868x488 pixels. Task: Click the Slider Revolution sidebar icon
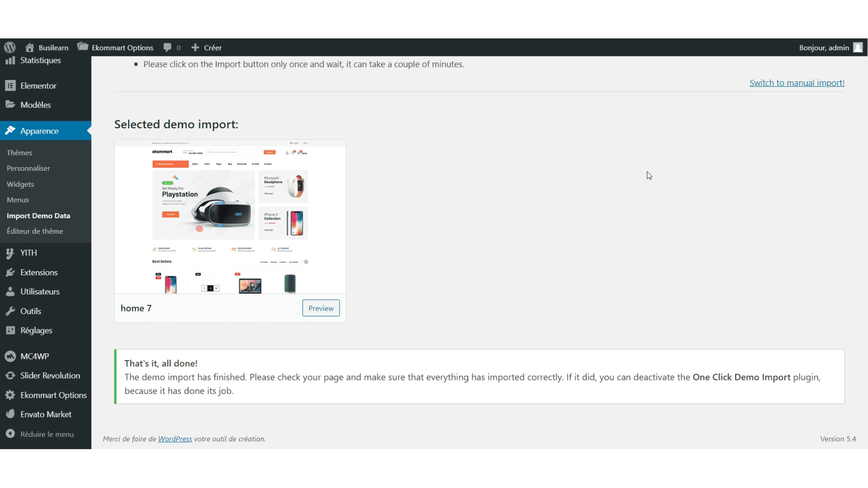pyautogui.click(x=10, y=375)
